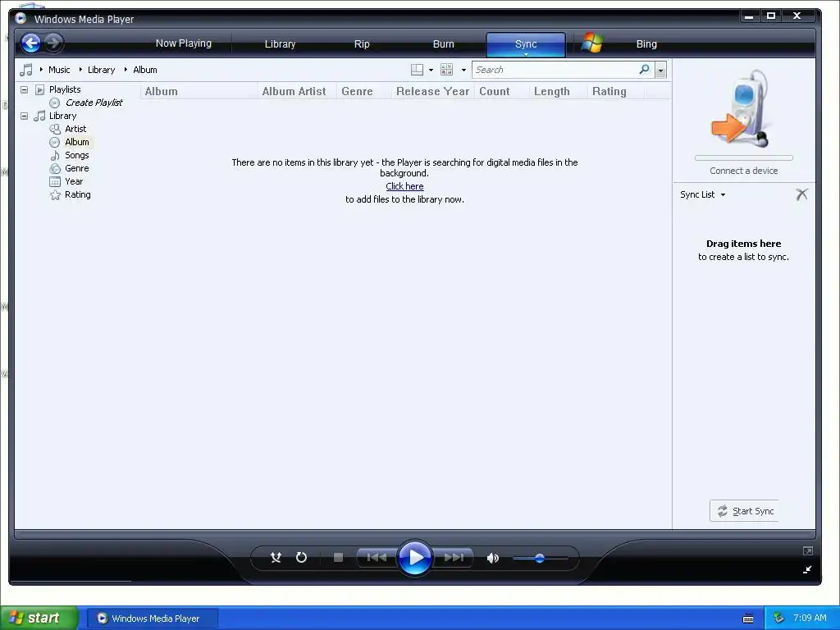The width and height of the screenshot is (840, 630).
Task: Select Songs in the Library tree
Action: (76, 155)
